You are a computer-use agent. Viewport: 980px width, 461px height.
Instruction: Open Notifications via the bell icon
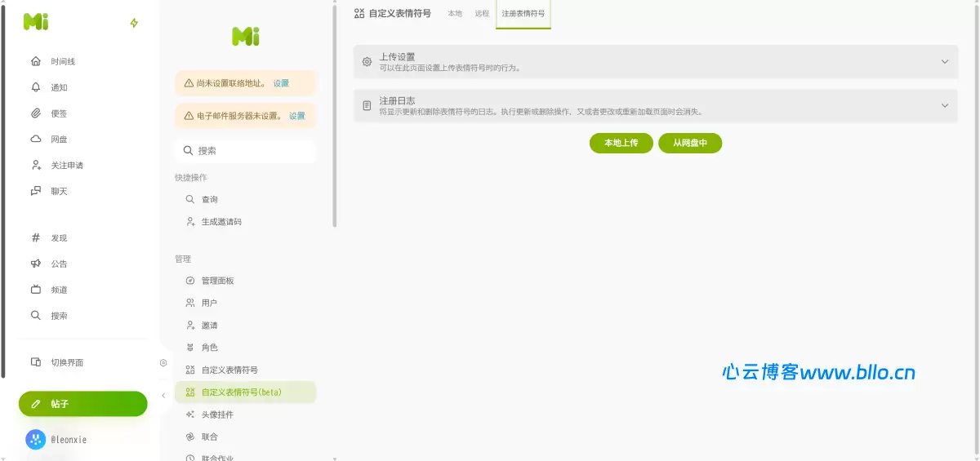coord(35,87)
